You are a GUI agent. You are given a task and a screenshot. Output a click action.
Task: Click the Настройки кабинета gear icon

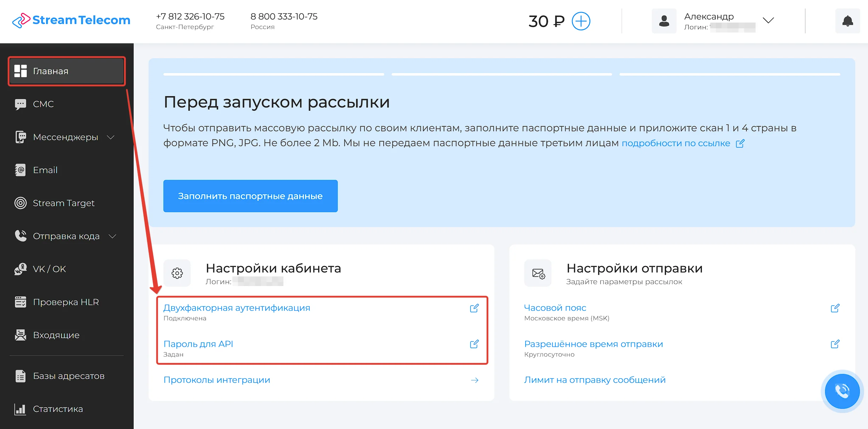coord(177,273)
